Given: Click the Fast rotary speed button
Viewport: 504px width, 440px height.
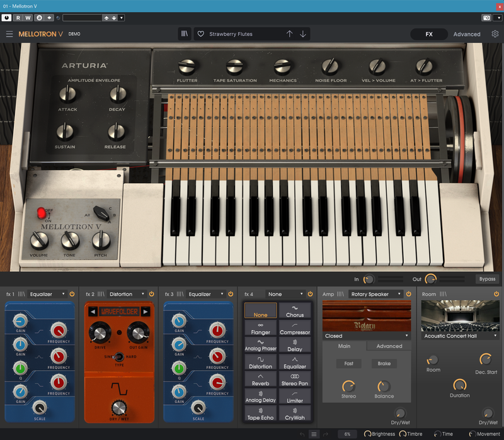Looking at the screenshot, I should [349, 364].
